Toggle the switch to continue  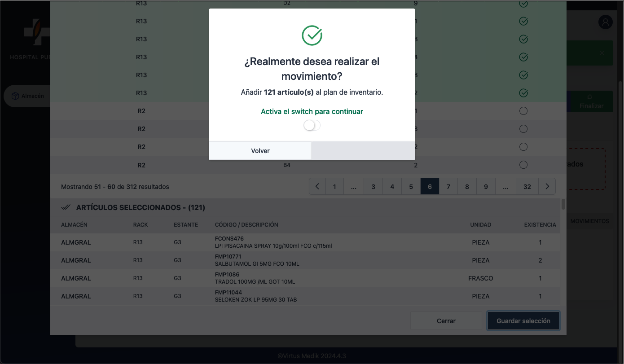pyautogui.click(x=312, y=126)
